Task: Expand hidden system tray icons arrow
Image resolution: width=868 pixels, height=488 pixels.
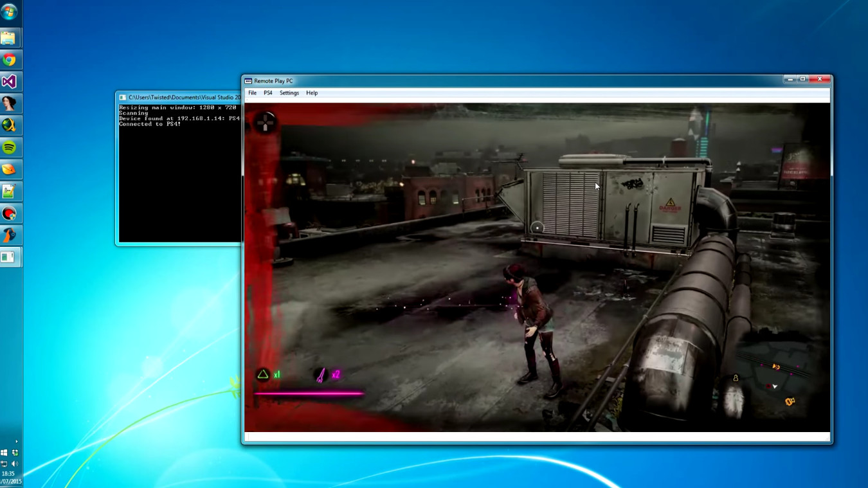Action: (x=16, y=442)
